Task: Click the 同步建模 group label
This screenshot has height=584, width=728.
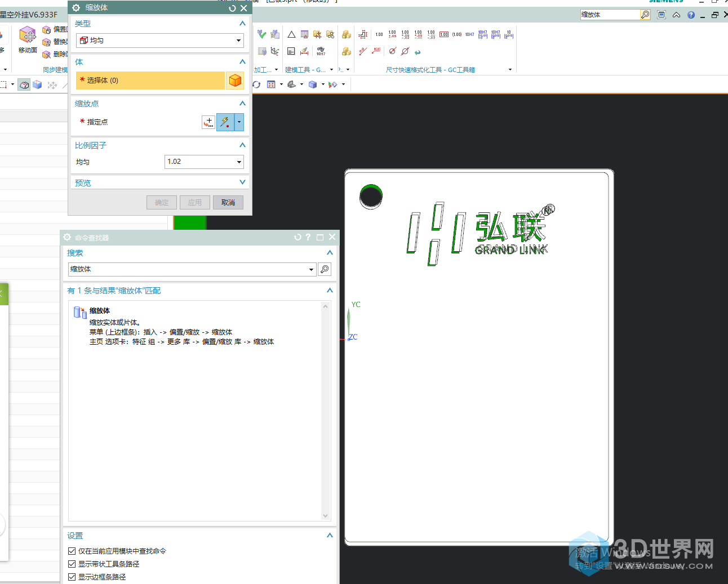Action: [x=55, y=70]
